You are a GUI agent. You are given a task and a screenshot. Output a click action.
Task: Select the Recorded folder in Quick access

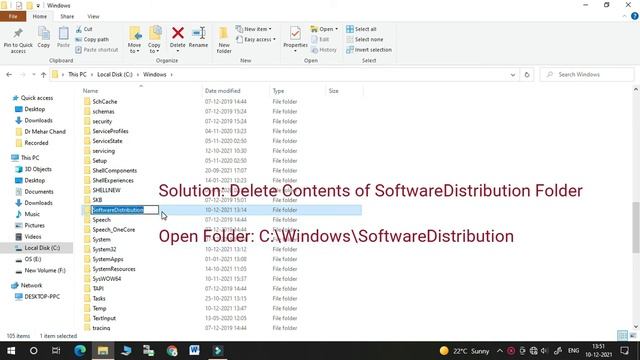(x=36, y=143)
